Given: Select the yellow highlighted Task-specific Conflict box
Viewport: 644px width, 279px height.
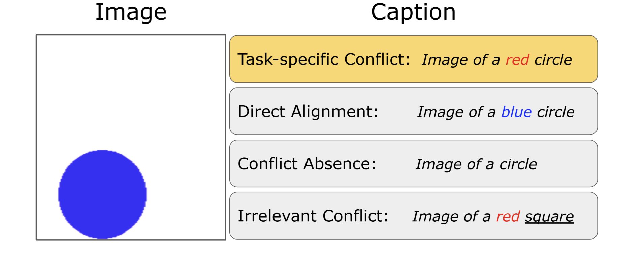Looking at the screenshot, I should pyautogui.click(x=413, y=59).
